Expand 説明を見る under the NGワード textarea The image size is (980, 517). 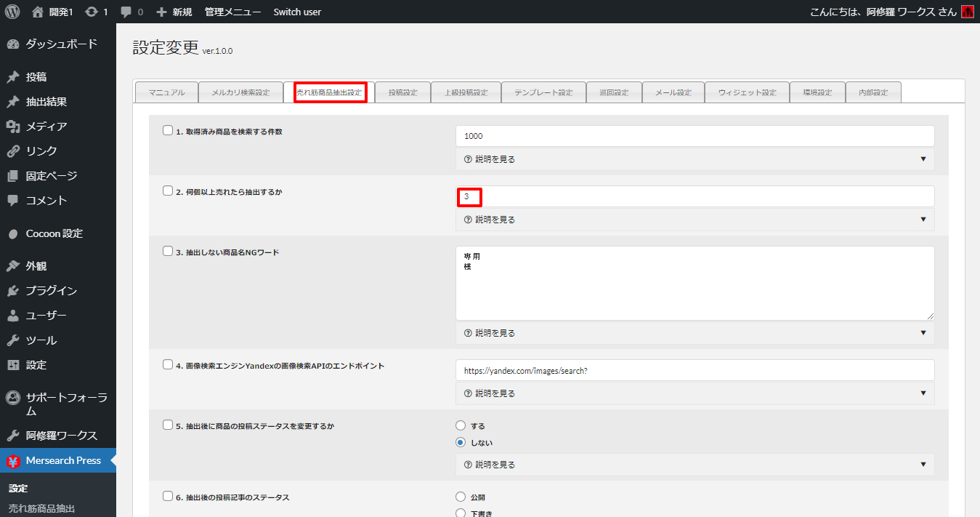click(x=694, y=333)
